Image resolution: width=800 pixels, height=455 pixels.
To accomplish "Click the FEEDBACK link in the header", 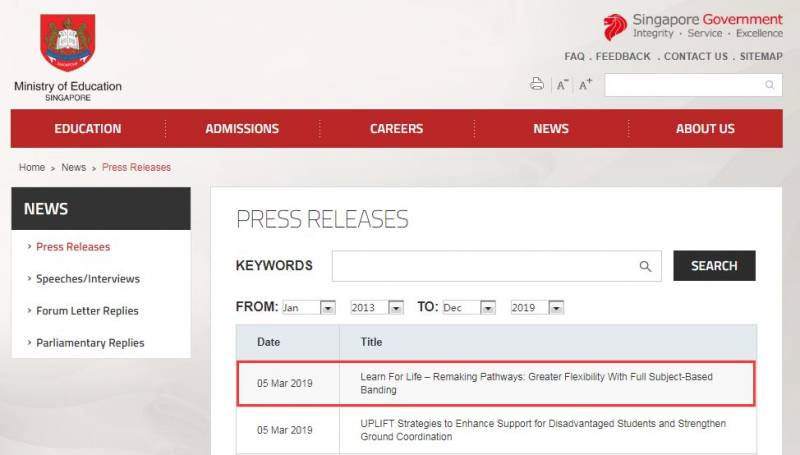I will click(623, 57).
